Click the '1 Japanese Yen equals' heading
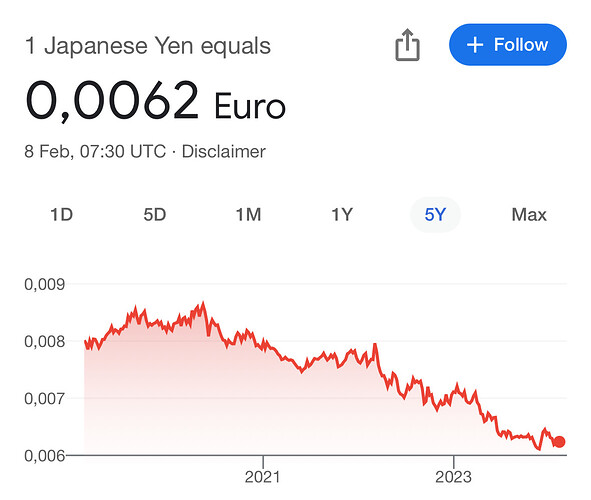 (148, 46)
